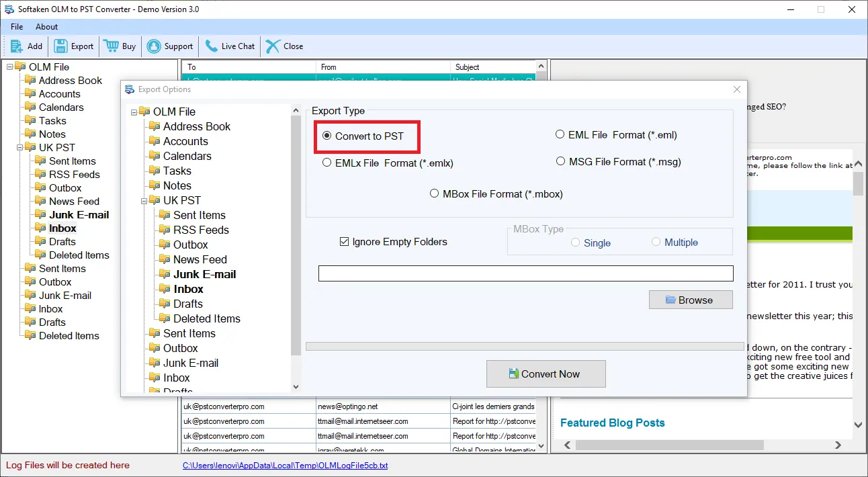Click Address Book folder icon in Export Options tree
The height and width of the screenshot is (477, 868).
click(x=155, y=126)
